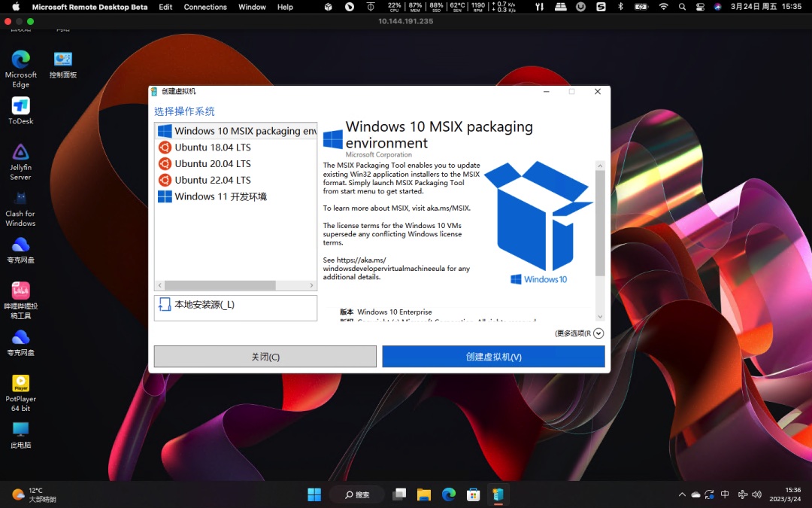Screen dimensions: 812x508
Task: Open macOS Control Center icon
Action: 700,7
